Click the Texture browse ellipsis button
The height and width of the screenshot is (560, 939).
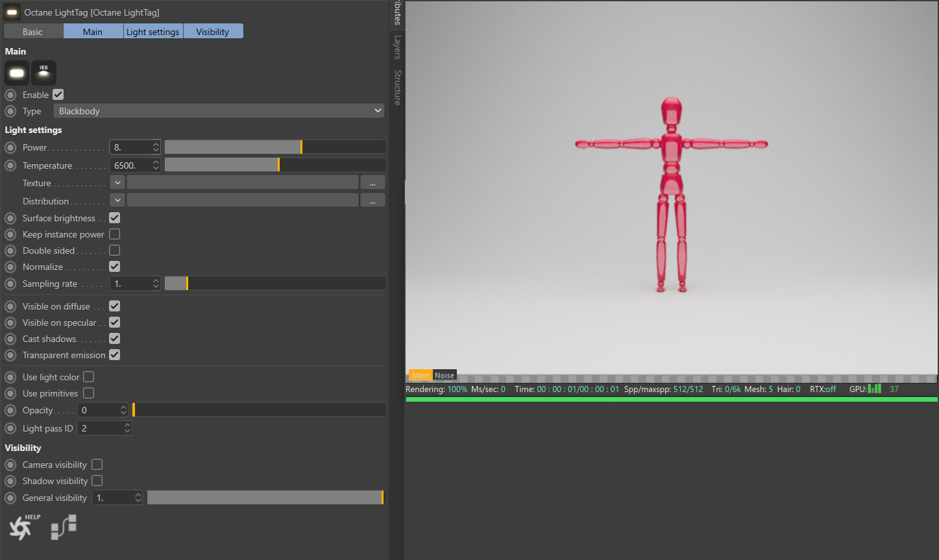tap(372, 183)
